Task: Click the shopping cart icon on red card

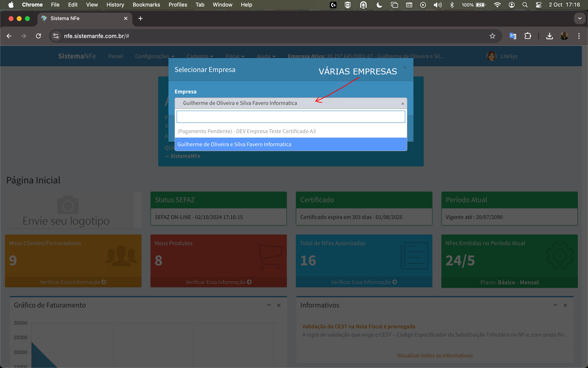Action: pyautogui.click(x=269, y=256)
